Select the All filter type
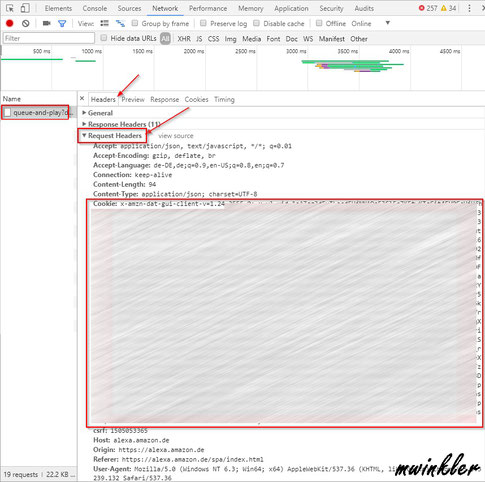Screen dimensions: 485x482 (x=165, y=39)
